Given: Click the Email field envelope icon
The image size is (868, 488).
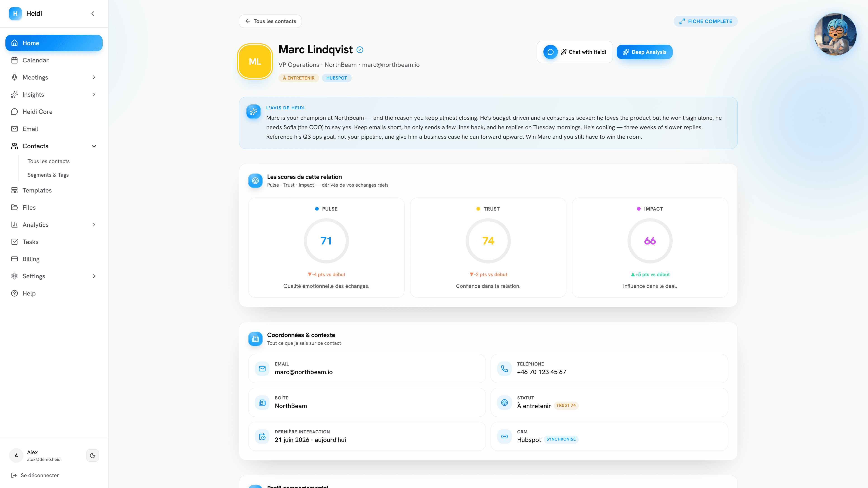Looking at the screenshot, I should tap(262, 369).
